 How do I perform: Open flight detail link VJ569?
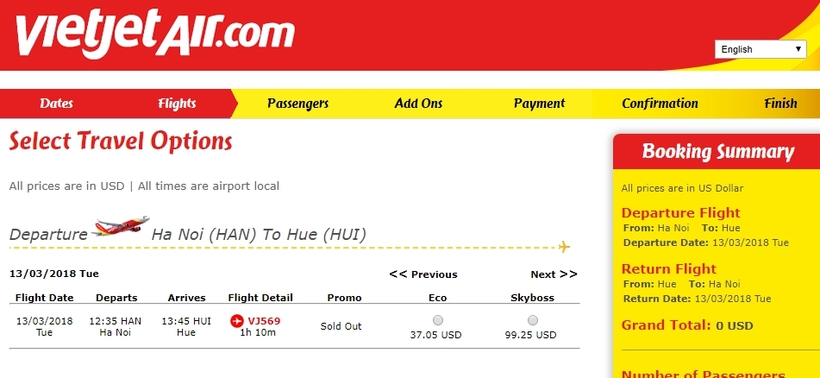[x=264, y=320]
